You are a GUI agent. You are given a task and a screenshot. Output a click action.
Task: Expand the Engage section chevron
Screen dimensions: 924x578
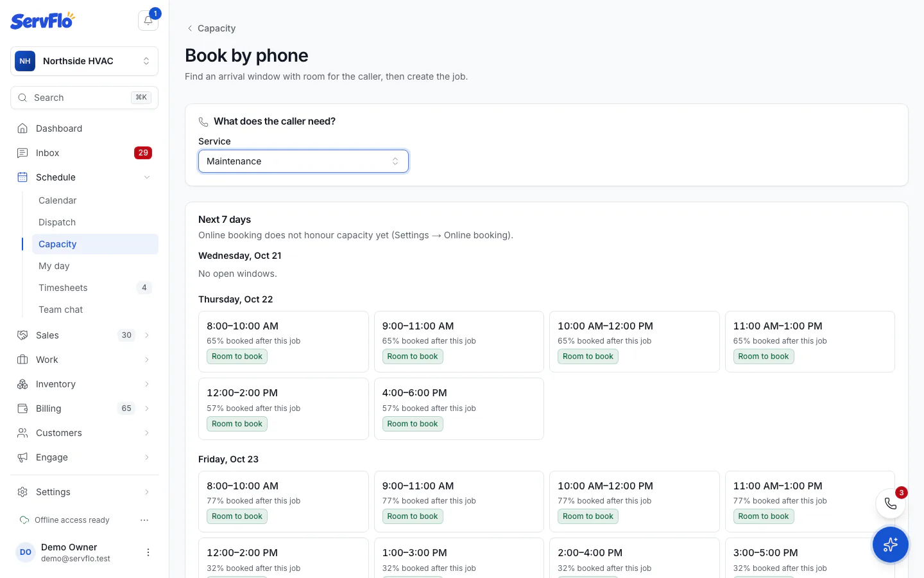tap(147, 457)
